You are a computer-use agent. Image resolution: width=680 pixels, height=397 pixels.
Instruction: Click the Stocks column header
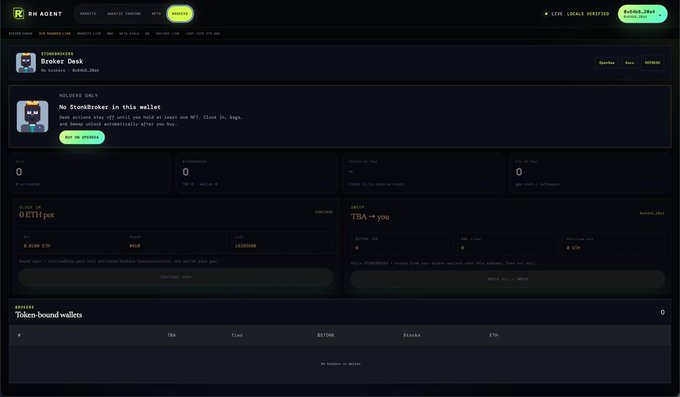tap(412, 335)
